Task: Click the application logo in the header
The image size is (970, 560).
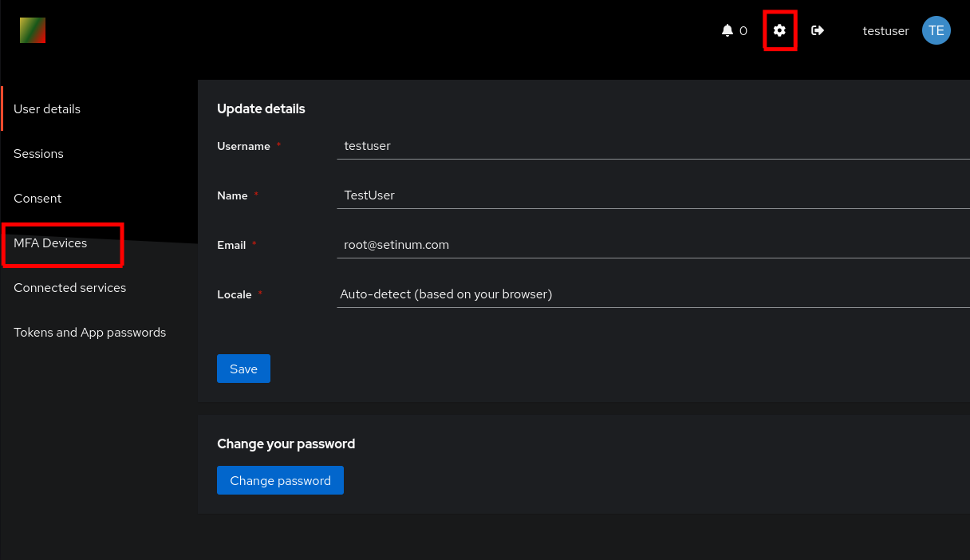Action: (x=33, y=30)
